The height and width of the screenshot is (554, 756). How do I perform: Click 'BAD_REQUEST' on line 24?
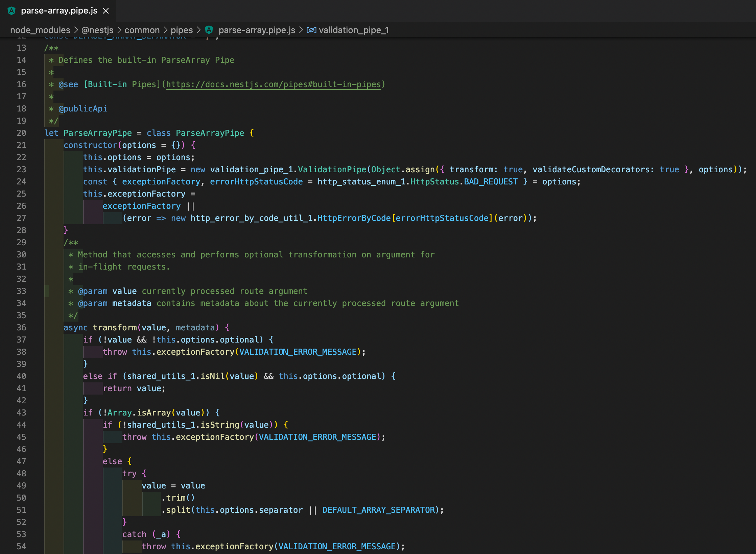pos(491,182)
